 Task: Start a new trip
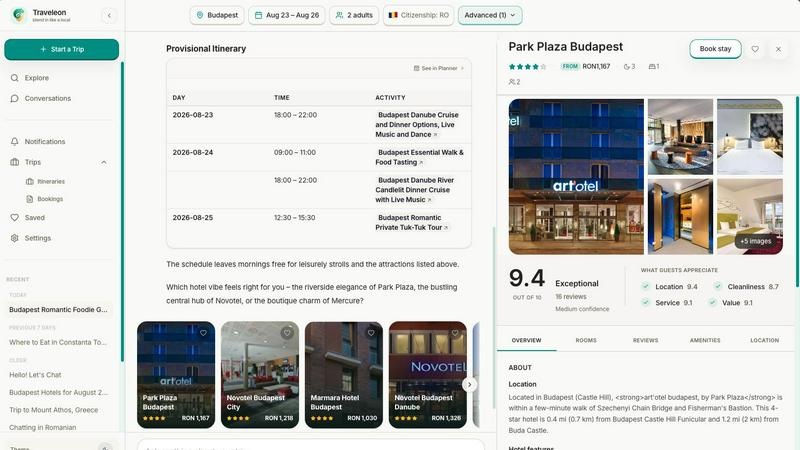[x=62, y=49]
